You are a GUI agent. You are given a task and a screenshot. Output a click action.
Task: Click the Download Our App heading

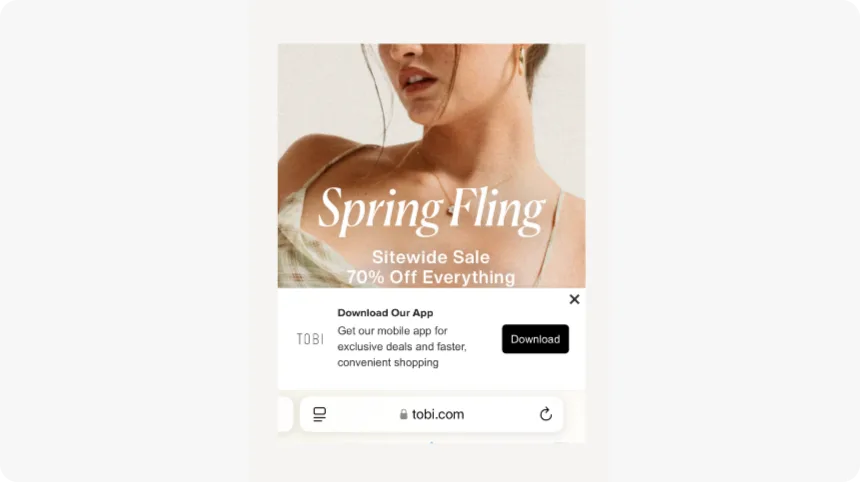pyautogui.click(x=385, y=313)
